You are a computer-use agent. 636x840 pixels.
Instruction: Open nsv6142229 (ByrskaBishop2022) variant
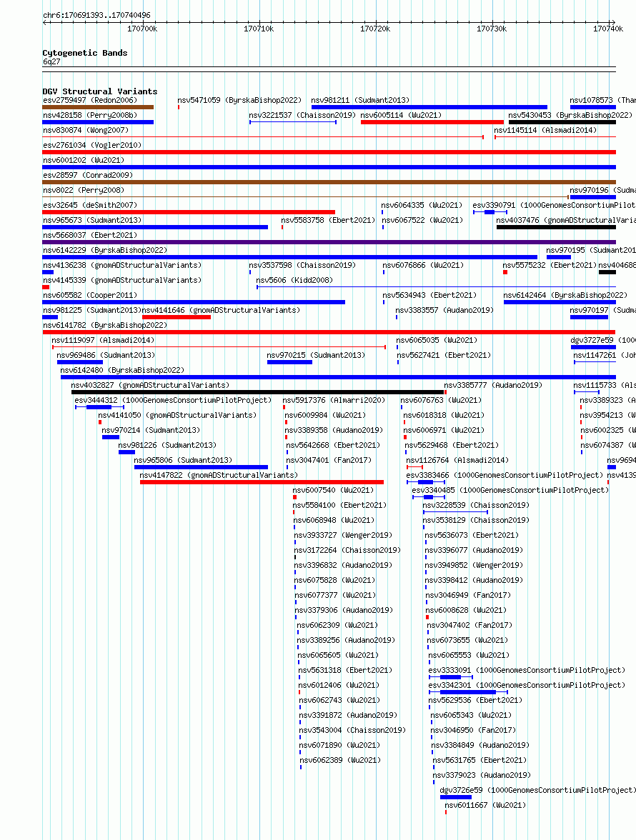(105, 250)
